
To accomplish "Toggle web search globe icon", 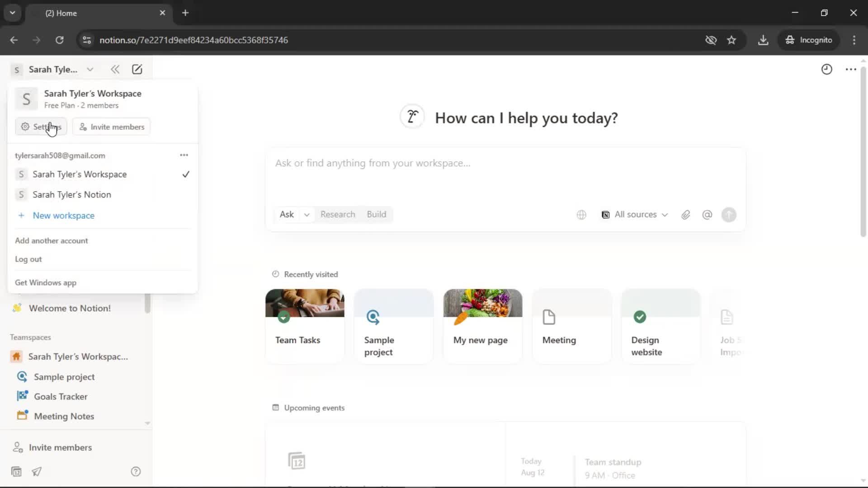I will (581, 215).
